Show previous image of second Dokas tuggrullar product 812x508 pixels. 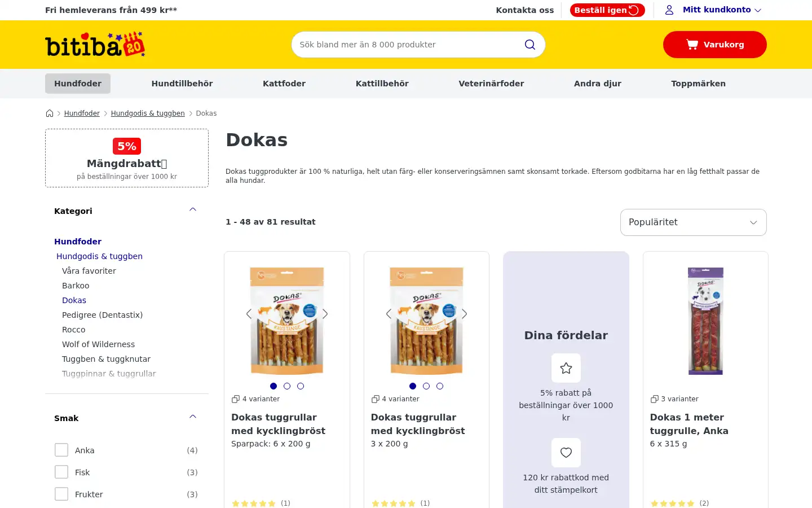pos(389,314)
